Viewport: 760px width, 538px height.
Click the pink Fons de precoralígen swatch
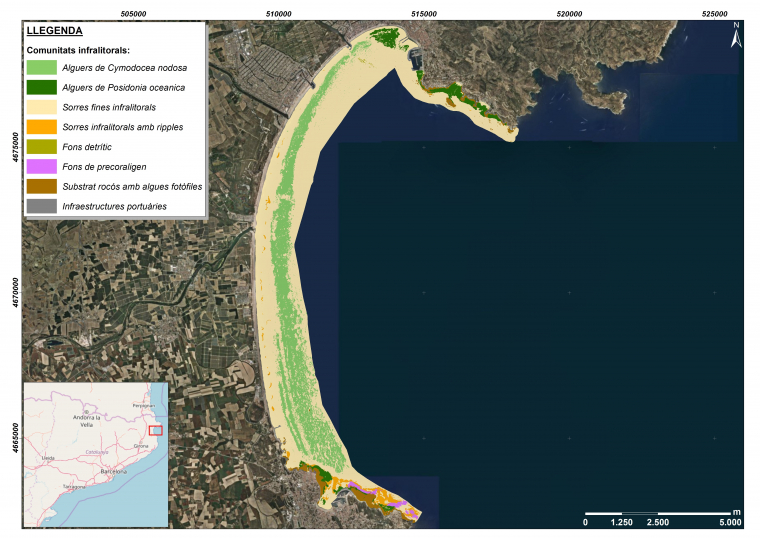(x=41, y=166)
